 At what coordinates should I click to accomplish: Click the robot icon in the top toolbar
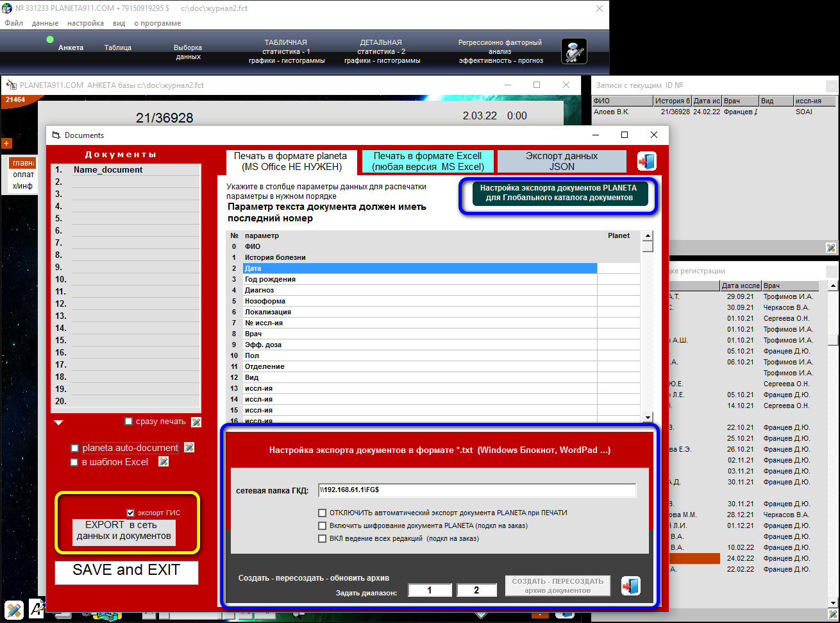[574, 51]
